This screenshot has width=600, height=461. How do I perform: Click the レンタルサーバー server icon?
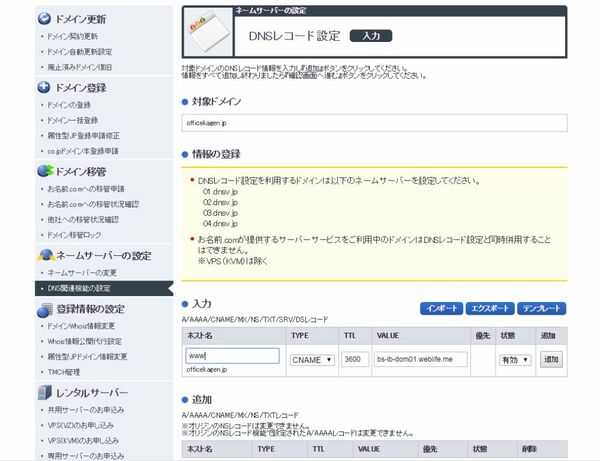pos(45,393)
